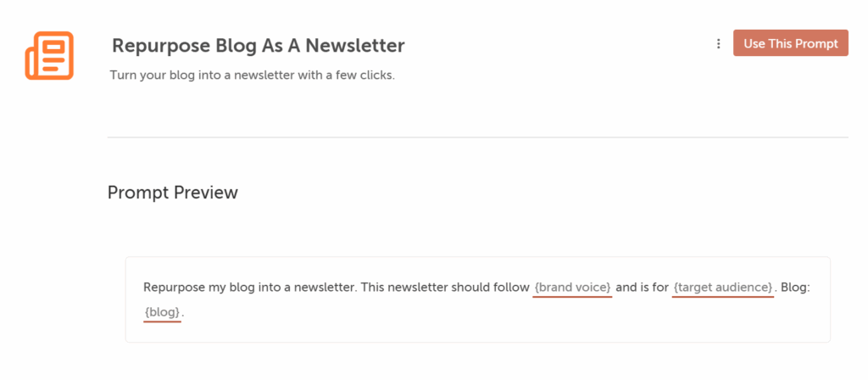This screenshot has height=380, width=868.
Task: Select the {brand voice} variable placeholder
Action: pyautogui.click(x=572, y=287)
